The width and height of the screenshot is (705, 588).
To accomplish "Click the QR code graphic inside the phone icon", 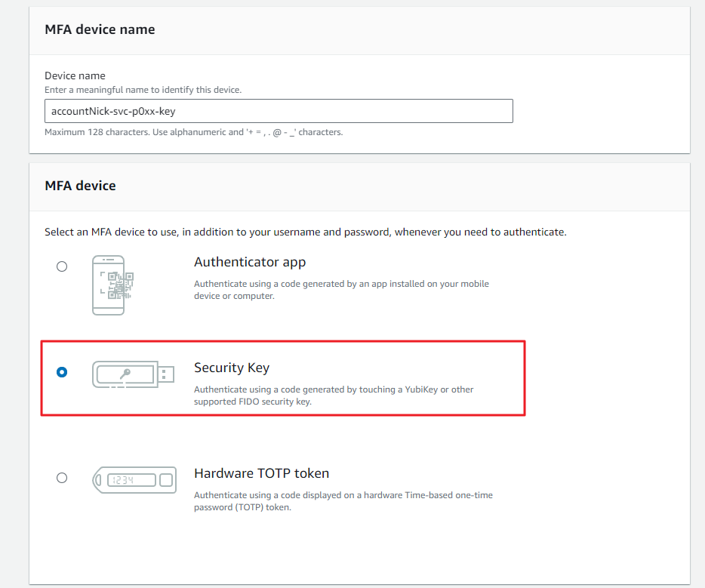I will tap(117, 285).
